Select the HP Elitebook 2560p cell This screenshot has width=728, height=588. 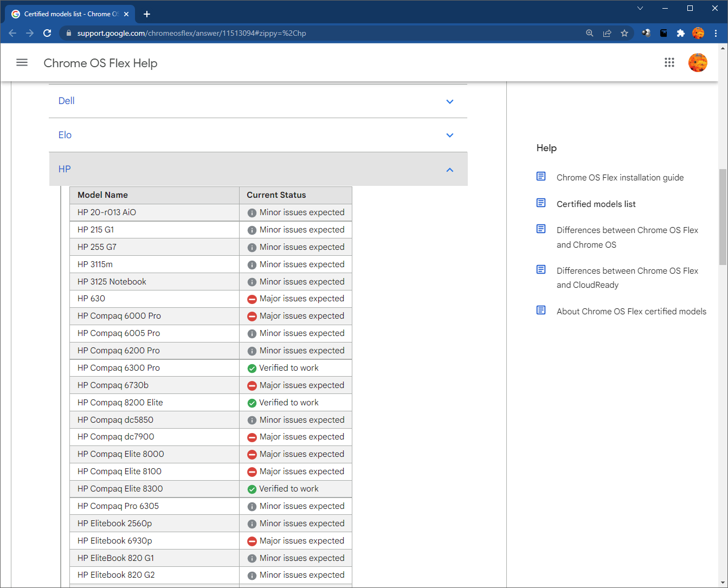click(x=154, y=524)
